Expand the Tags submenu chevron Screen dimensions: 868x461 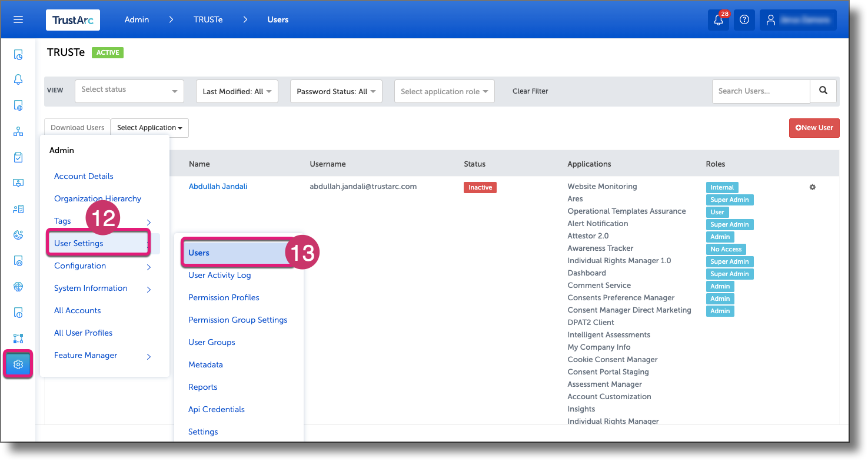[148, 222]
